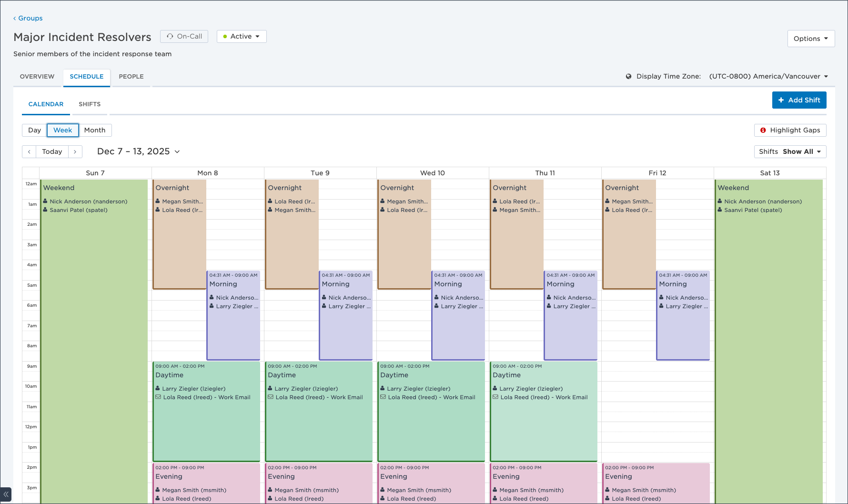Switch calendar to Day view

pos(34,130)
